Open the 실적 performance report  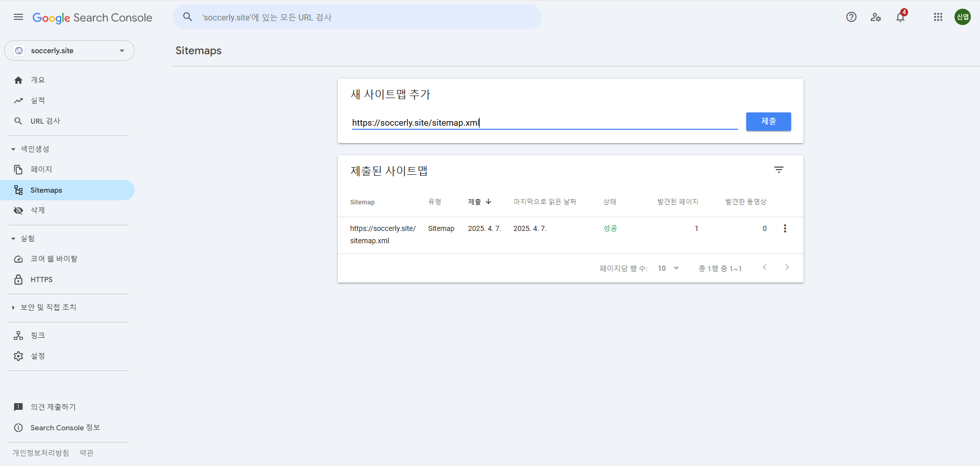pos(38,101)
